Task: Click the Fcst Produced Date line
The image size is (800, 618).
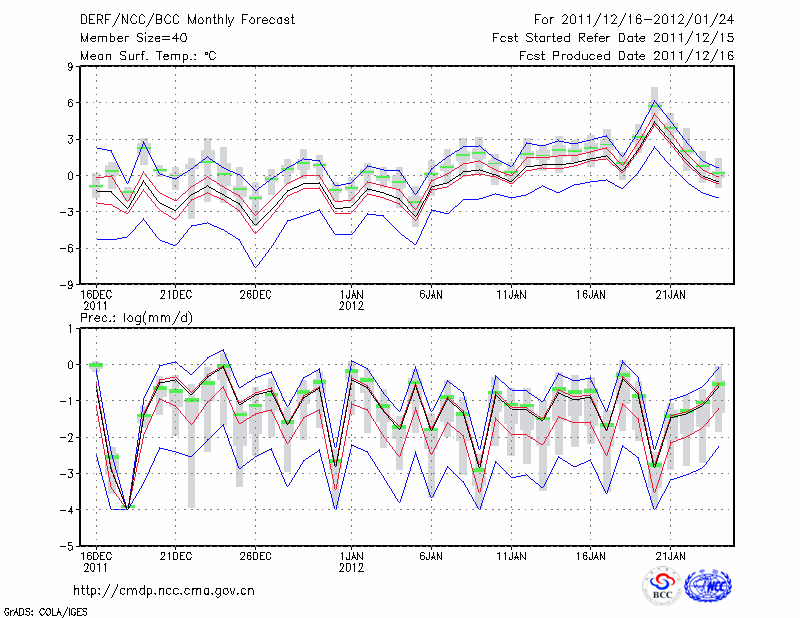Action: click(x=626, y=56)
